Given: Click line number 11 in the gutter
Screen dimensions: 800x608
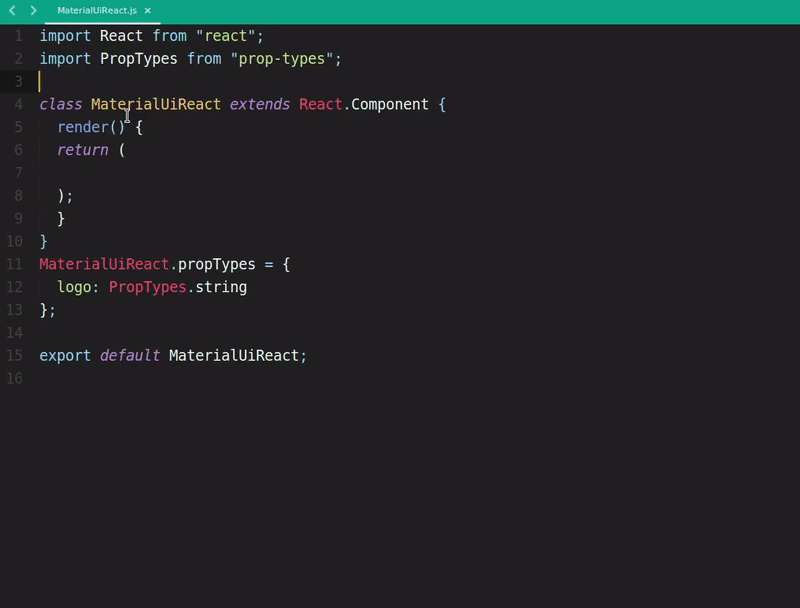Looking at the screenshot, I should tap(14, 264).
